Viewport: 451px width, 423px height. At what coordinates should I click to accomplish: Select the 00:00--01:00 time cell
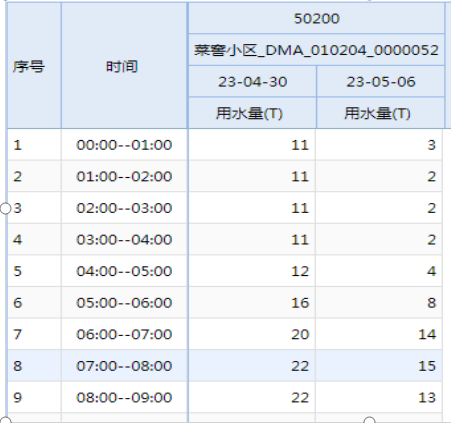tap(124, 145)
